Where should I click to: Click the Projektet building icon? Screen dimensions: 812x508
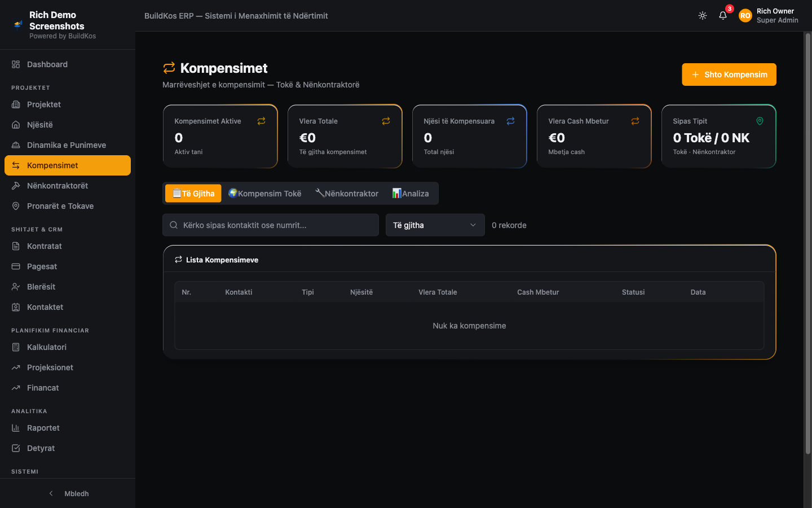16,104
